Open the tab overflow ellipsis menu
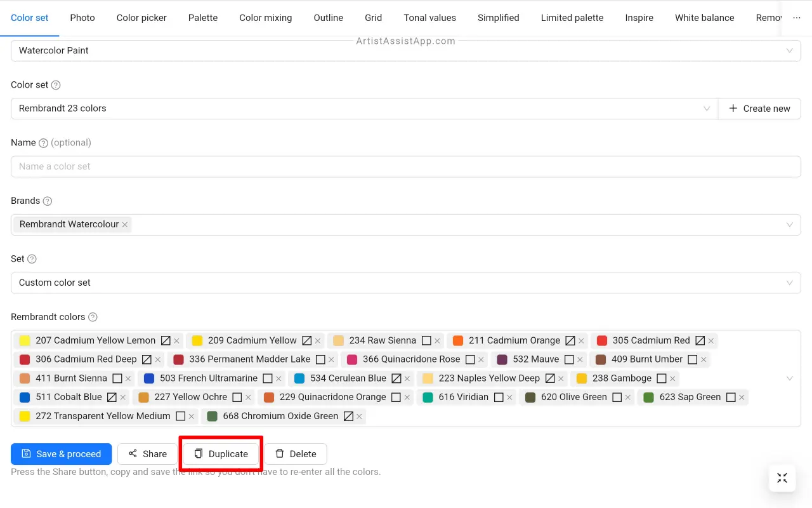Image resolution: width=812 pixels, height=508 pixels. [797, 18]
